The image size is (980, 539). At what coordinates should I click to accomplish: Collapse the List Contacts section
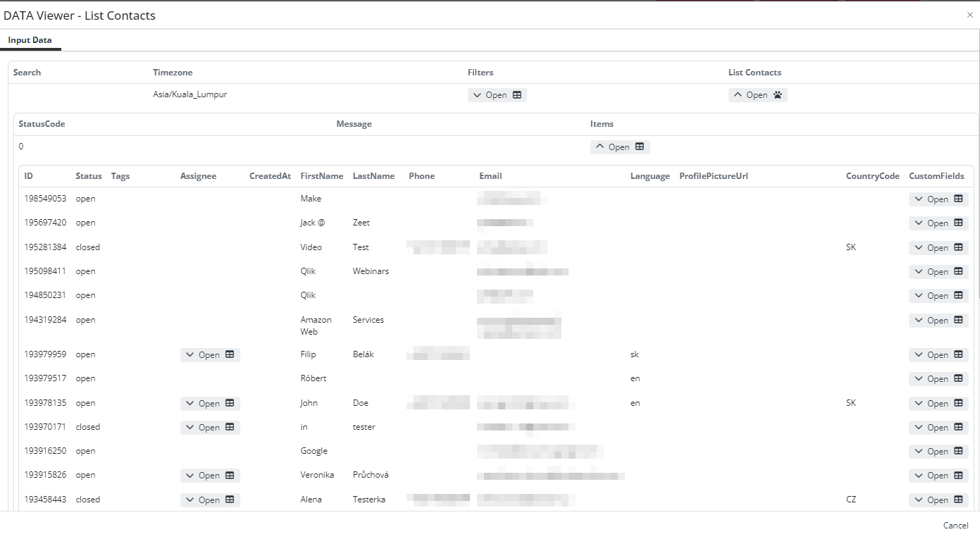pyautogui.click(x=738, y=95)
